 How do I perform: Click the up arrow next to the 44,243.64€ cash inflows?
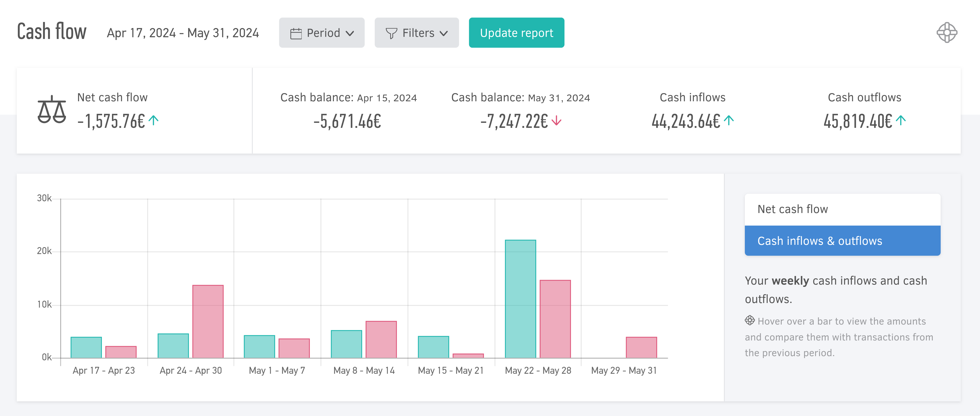tap(729, 120)
